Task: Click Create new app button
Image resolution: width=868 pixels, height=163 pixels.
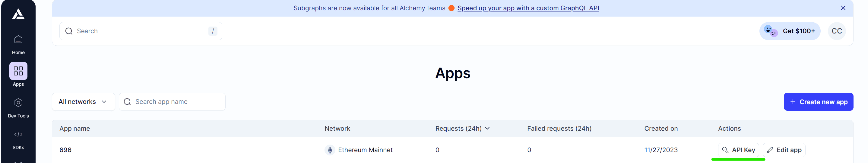Action: 818,102
